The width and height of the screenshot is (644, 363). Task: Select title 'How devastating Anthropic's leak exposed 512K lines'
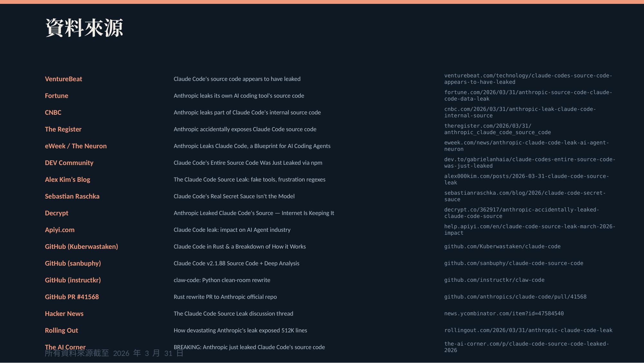point(240,330)
